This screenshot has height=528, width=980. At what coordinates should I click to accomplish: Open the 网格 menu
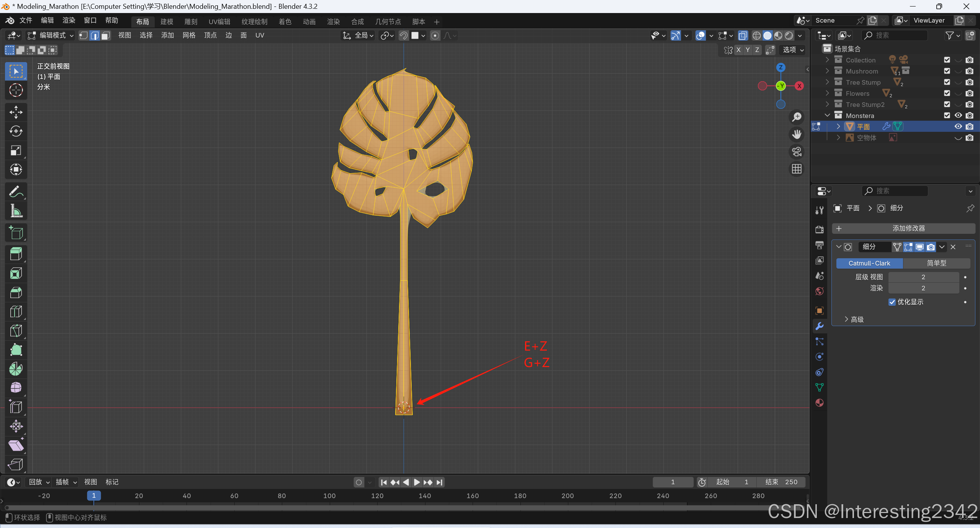(x=189, y=36)
